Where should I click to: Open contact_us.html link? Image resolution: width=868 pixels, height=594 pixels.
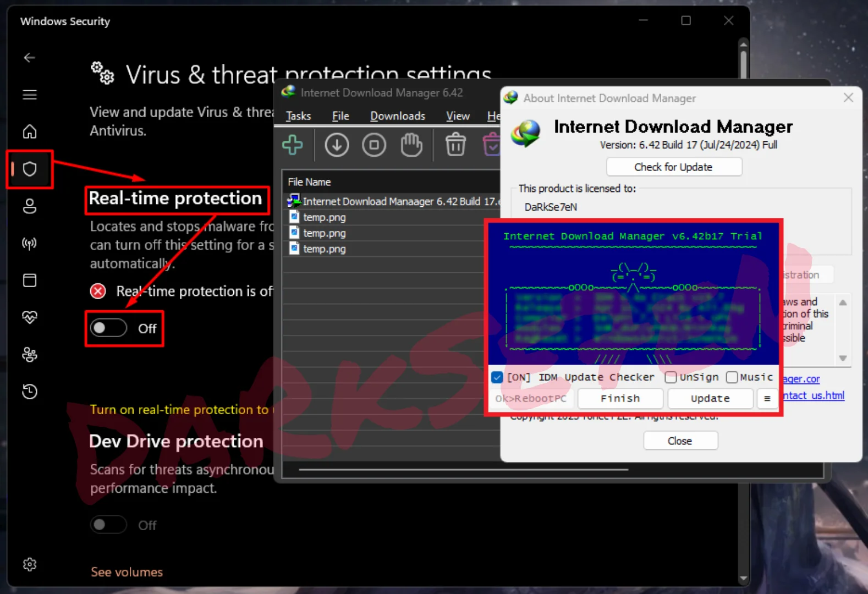(814, 395)
